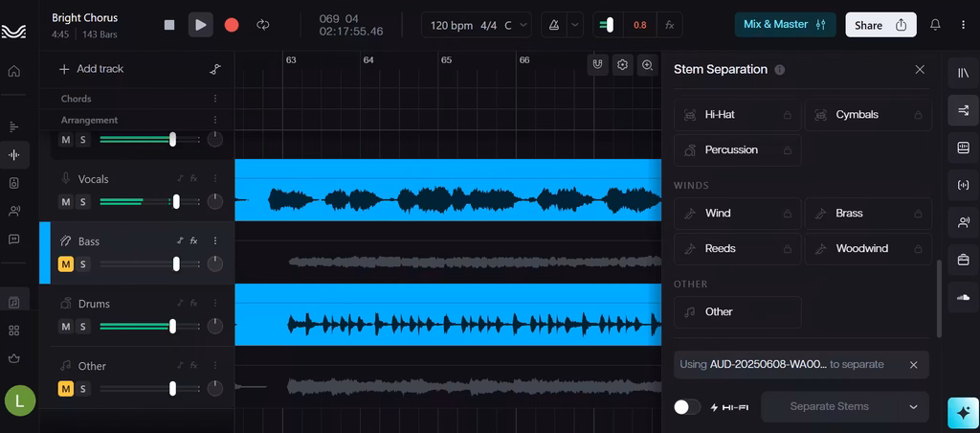Open Bass track fx
Viewport: 980px width, 433px height.
tap(193, 240)
